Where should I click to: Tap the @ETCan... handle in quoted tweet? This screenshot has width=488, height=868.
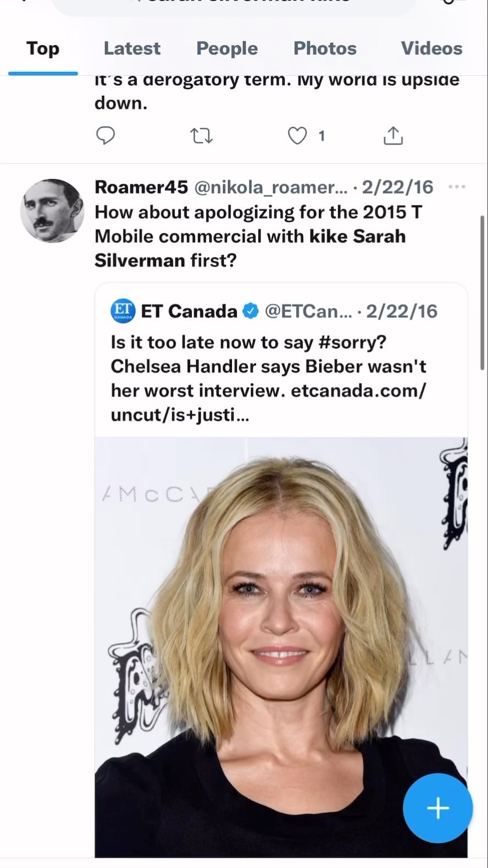pyautogui.click(x=308, y=311)
